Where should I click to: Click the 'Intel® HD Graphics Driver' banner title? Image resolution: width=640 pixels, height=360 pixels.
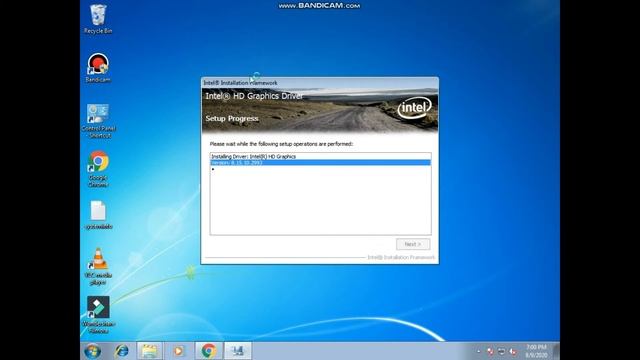[x=254, y=96]
